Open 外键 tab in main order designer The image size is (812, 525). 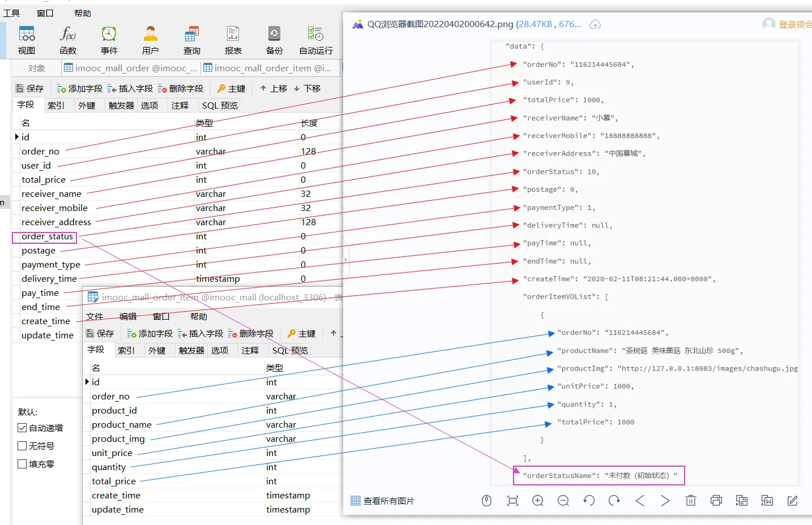tap(87, 105)
